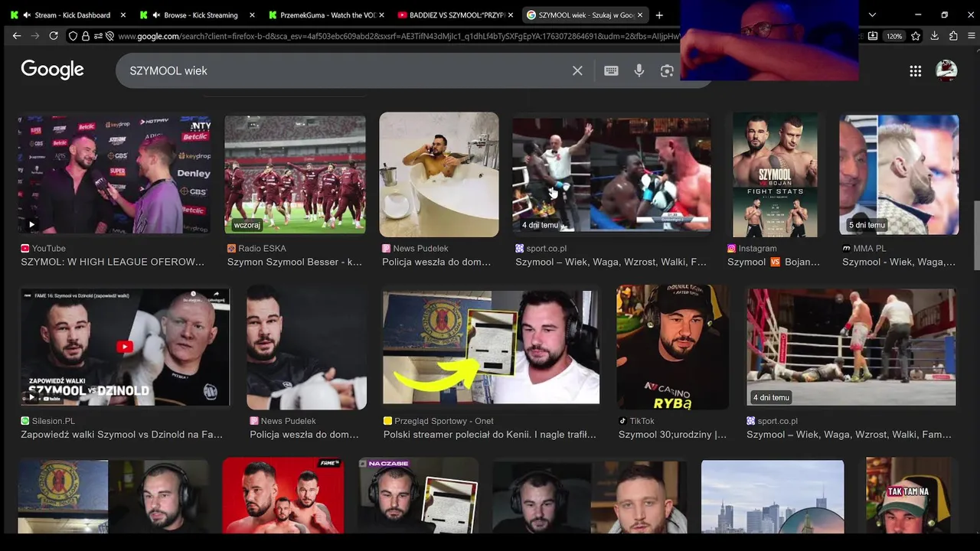Image resolution: width=980 pixels, height=551 pixels.
Task: Open the Firefox hamburger menu
Action: click(x=972, y=36)
